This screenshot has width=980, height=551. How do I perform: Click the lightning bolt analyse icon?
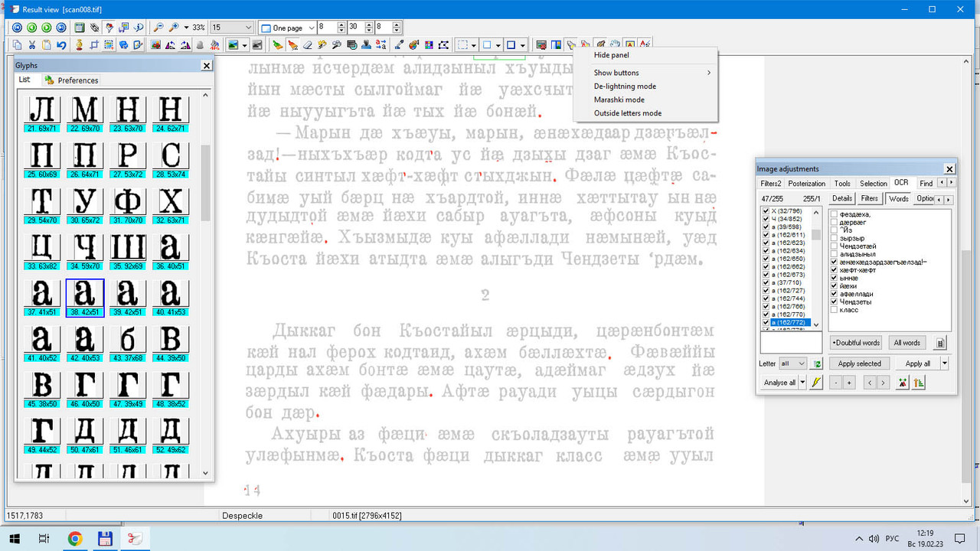(x=817, y=382)
